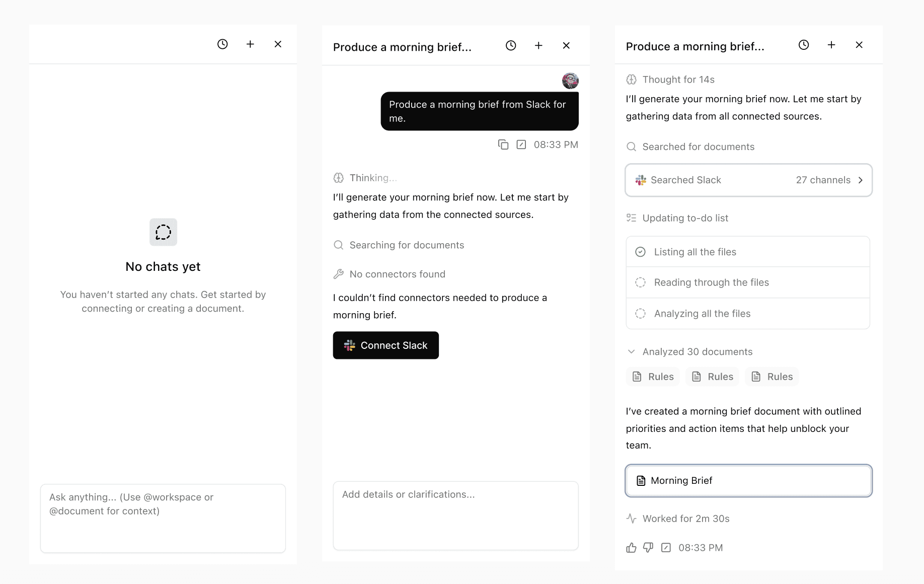Click the thumbs up feedback icon

pyautogui.click(x=631, y=548)
